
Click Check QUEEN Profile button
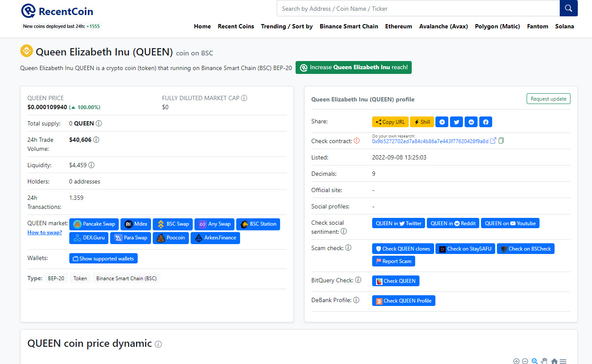pos(404,301)
